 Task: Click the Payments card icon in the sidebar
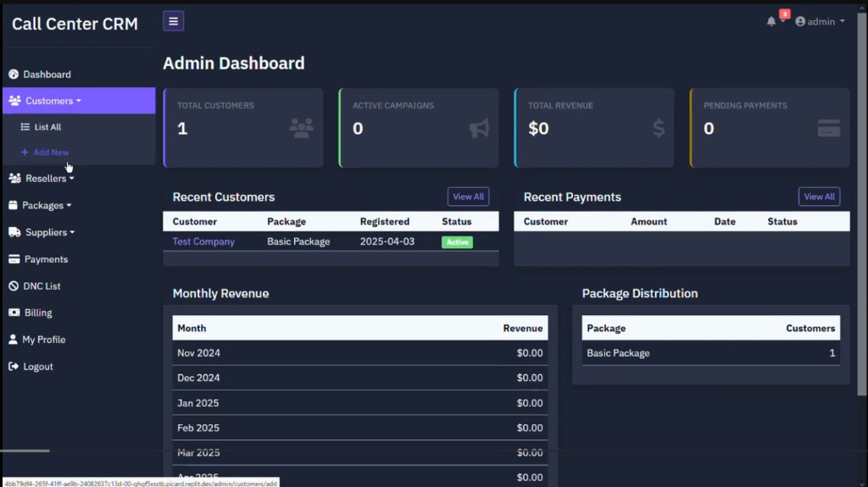(x=14, y=259)
